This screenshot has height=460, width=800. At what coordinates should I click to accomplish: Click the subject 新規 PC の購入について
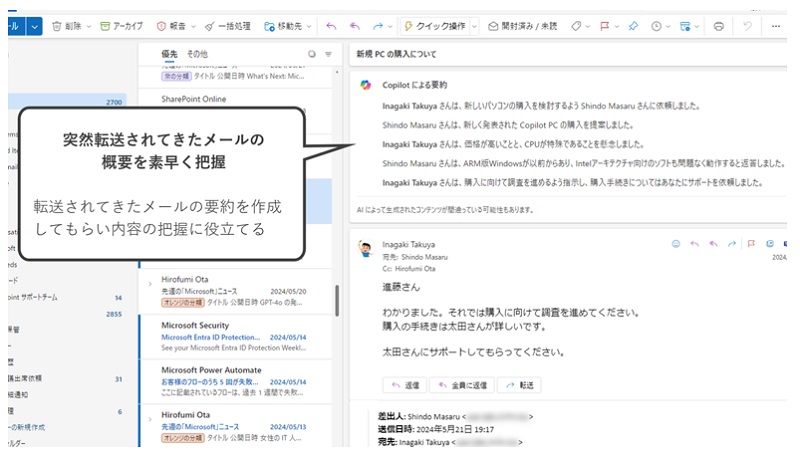tap(396, 54)
